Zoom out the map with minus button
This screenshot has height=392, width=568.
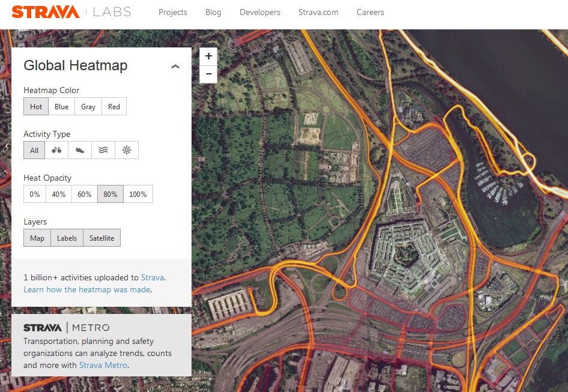(x=208, y=74)
